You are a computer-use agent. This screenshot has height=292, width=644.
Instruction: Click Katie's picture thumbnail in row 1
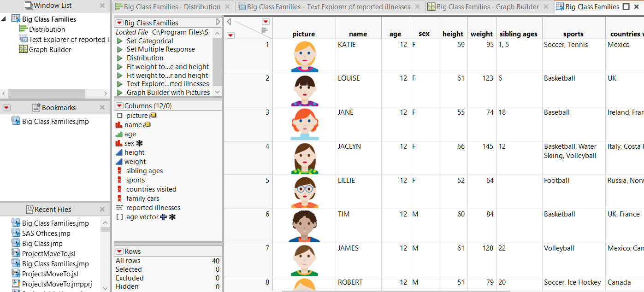(x=304, y=56)
